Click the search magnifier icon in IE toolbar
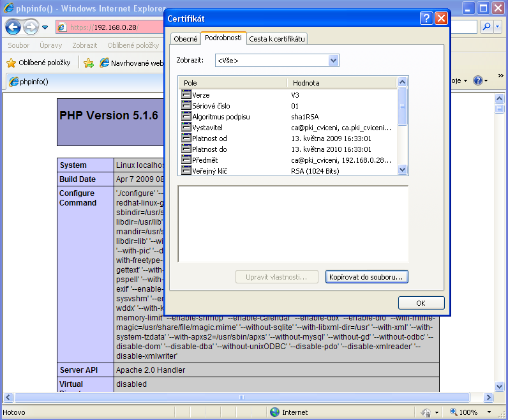 coord(486,27)
